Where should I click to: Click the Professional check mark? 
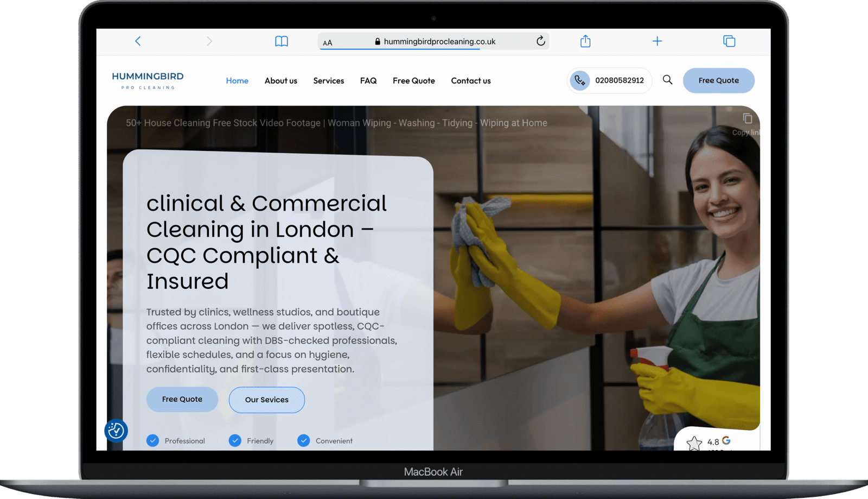pos(153,440)
